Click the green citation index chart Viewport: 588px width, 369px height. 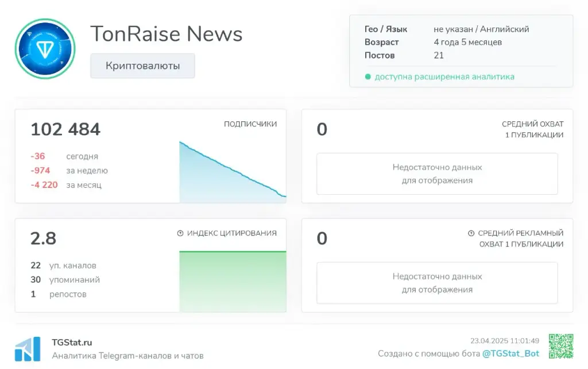pos(233,281)
